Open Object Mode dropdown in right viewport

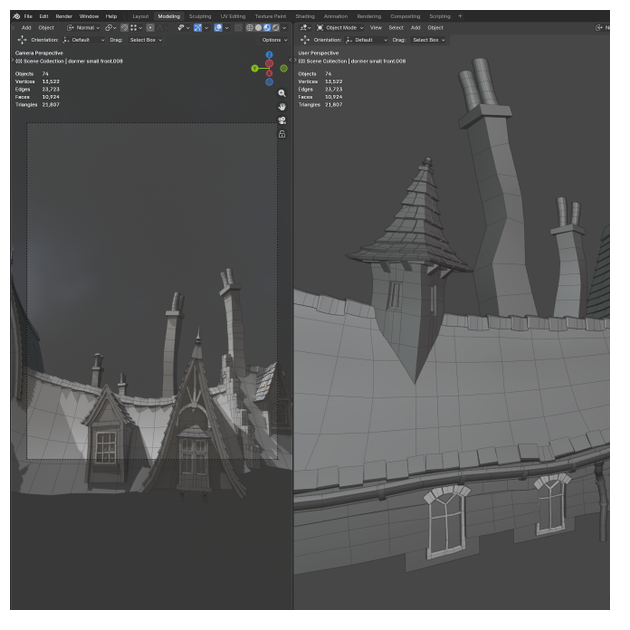[x=340, y=28]
